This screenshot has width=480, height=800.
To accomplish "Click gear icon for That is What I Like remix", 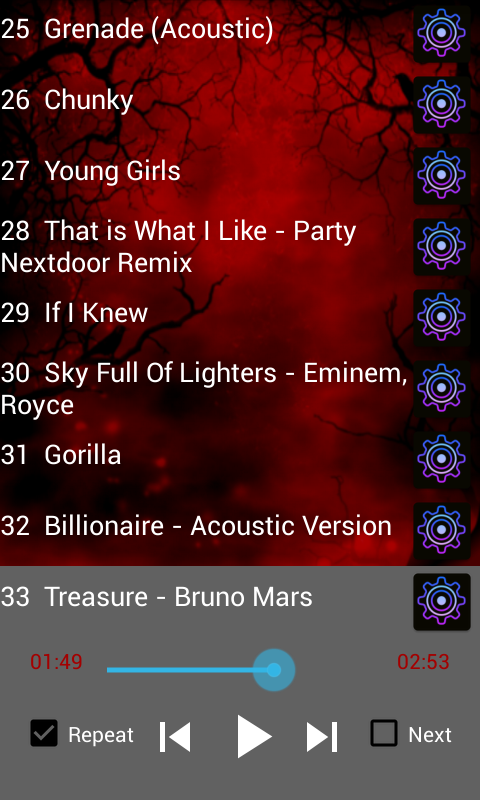I will click(x=442, y=246).
